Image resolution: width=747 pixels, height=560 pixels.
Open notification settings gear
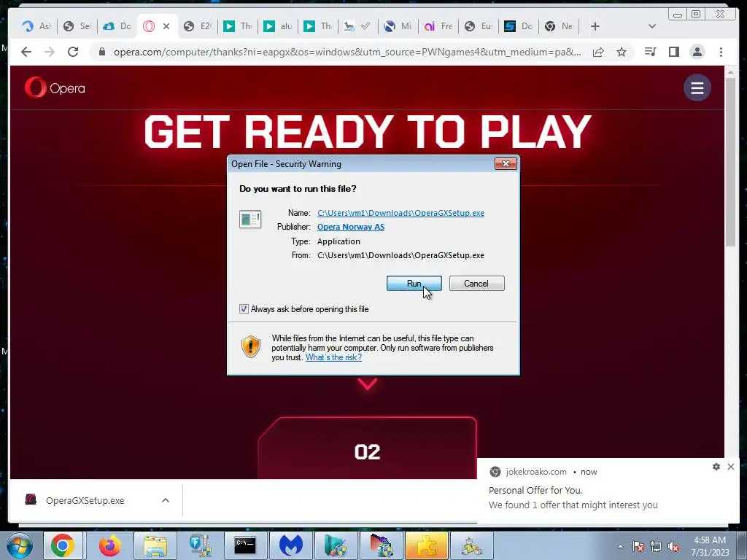(x=716, y=467)
